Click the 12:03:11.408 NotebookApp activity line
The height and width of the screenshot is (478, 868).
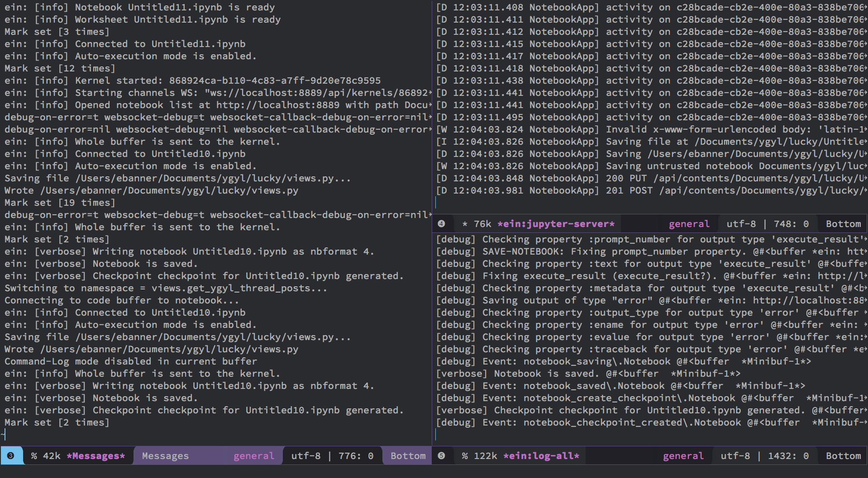tap(652, 7)
